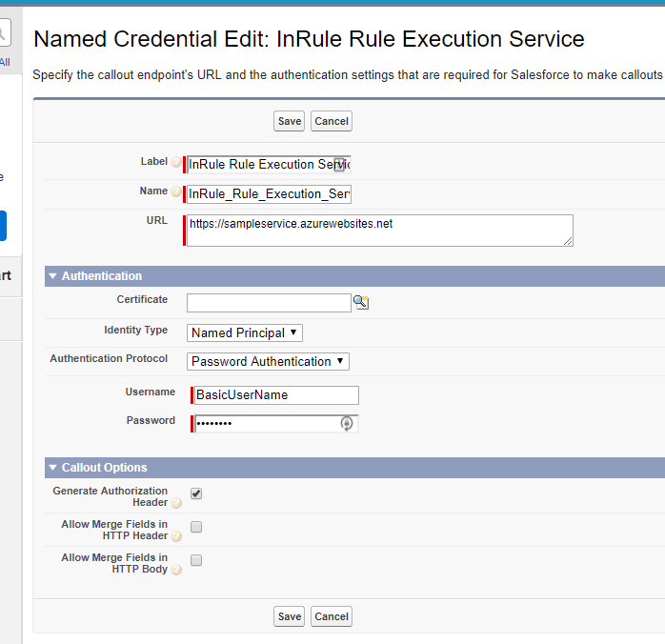Click the HTTP Header merge fields help icon

coord(176,536)
